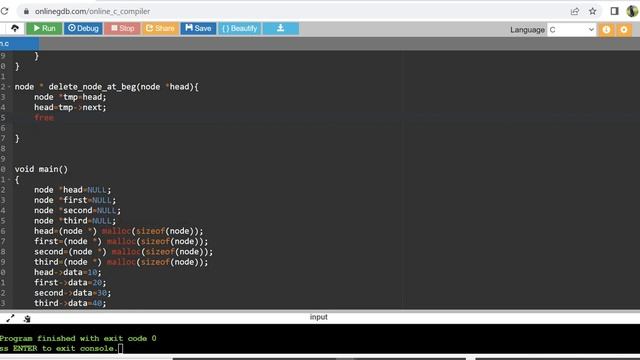The height and width of the screenshot is (360, 640).
Task: Click the second->data=30 line
Action: pyautogui.click(x=73, y=293)
